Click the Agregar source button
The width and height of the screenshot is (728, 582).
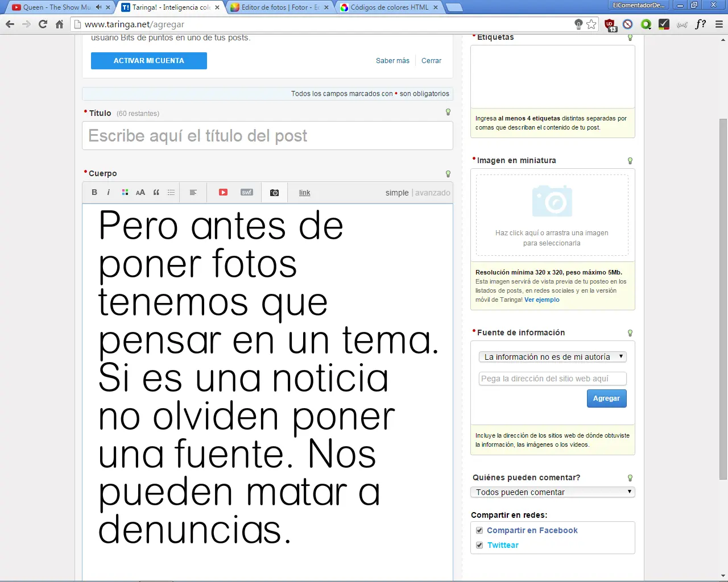pyautogui.click(x=607, y=398)
